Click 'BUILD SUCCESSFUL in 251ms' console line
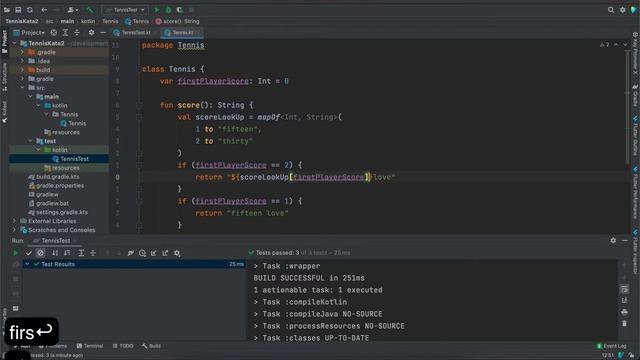The height and width of the screenshot is (360, 640). (309, 278)
